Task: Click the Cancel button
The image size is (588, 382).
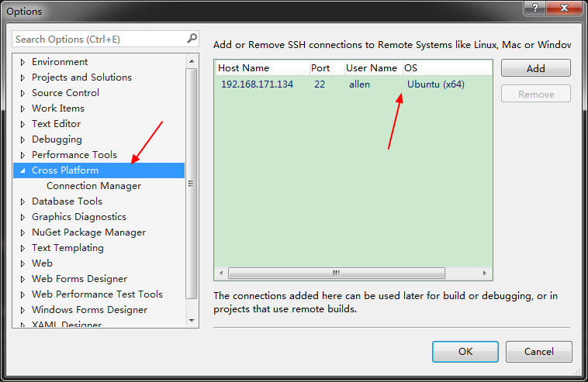Action: [538, 351]
